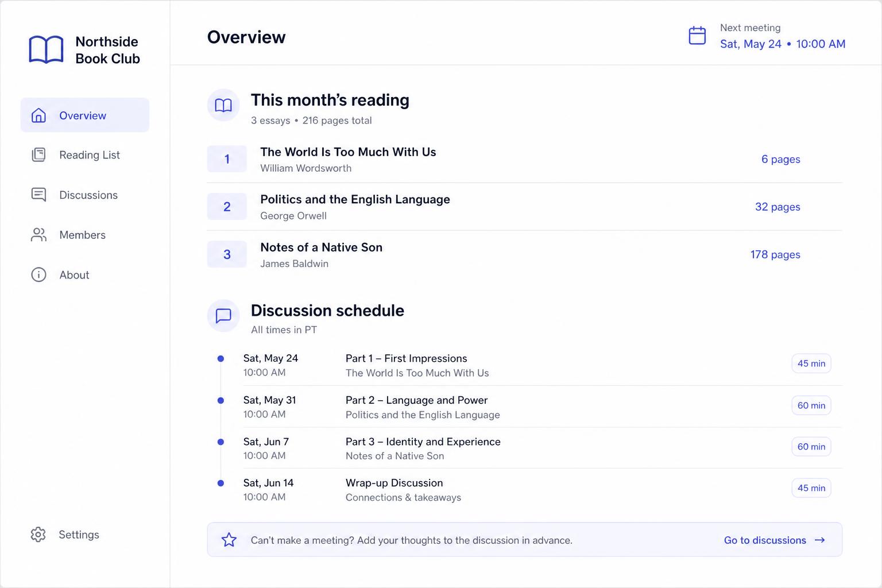
Task: Click the Sat, Jun 7 date text
Action: click(266, 442)
